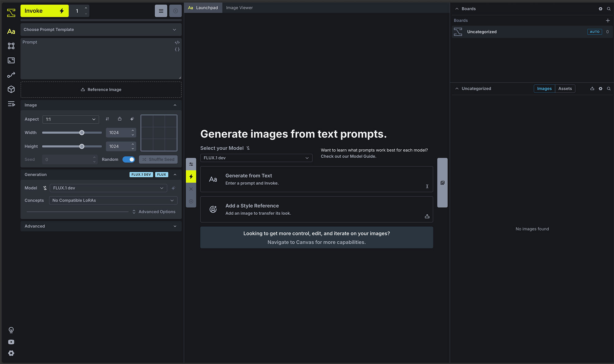Click the floating gallery toggle button
This screenshot has height=364, width=614.
(x=442, y=183)
